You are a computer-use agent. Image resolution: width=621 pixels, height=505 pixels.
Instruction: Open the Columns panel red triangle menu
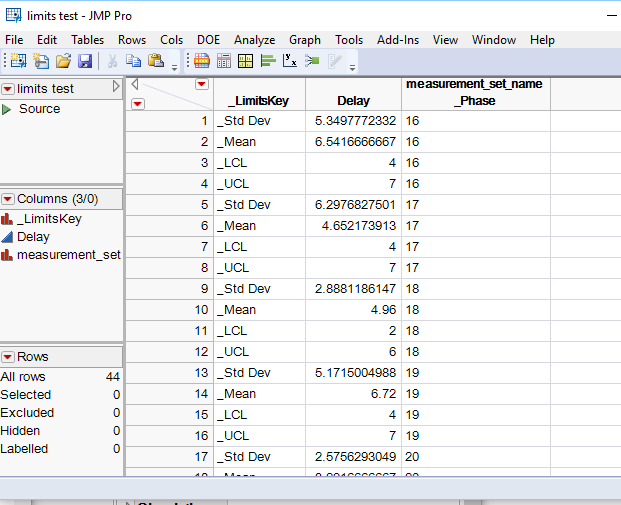click(8, 199)
